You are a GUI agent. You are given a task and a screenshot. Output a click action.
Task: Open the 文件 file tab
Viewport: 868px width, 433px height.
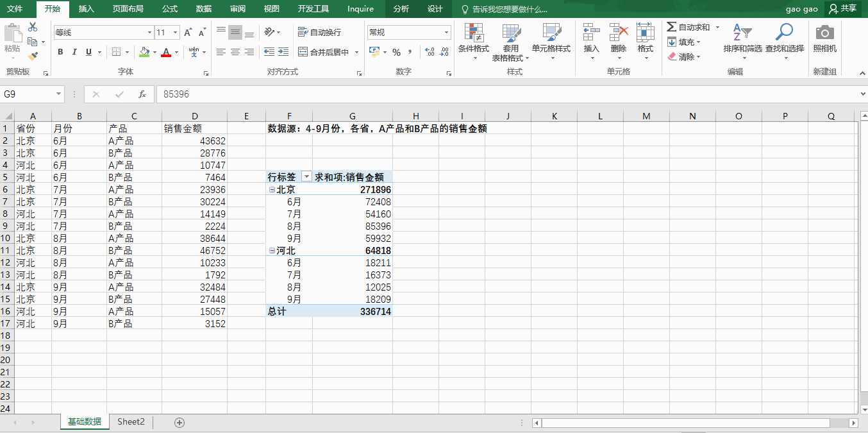tap(15, 9)
